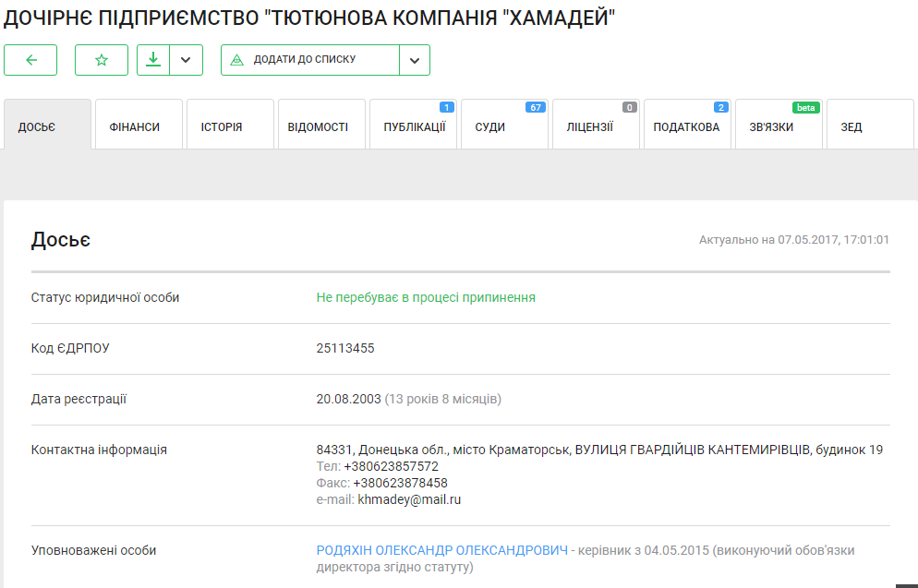Click the email khmadey@mail.ru
The width and height of the screenshot is (918, 588).
tap(409, 499)
